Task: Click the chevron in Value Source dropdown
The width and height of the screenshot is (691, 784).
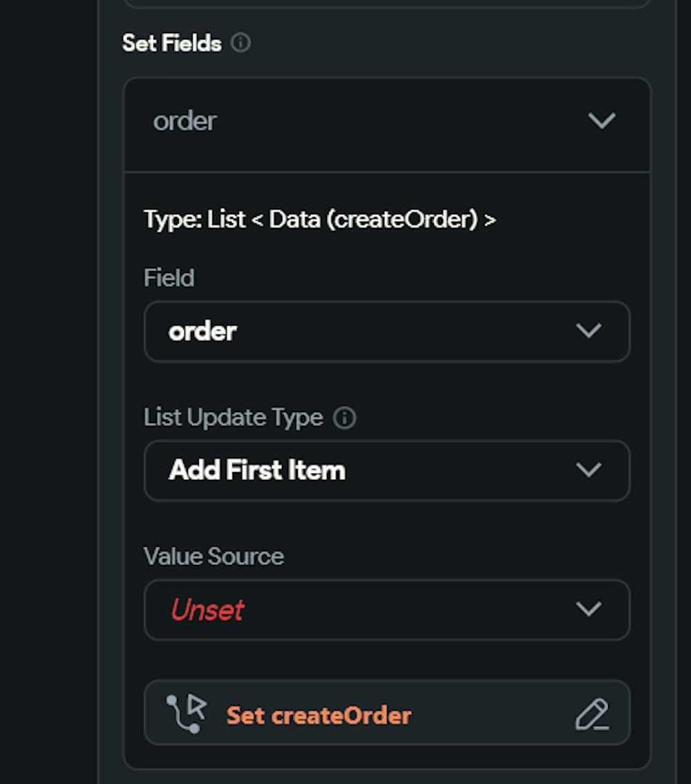Action: click(x=588, y=610)
